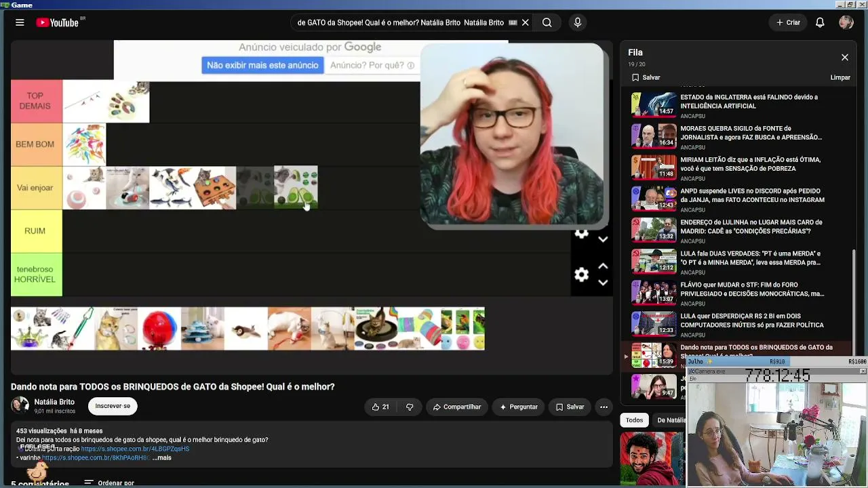Click the 15:39 currently playing queue thumbnail
The image size is (868, 488).
pyautogui.click(x=654, y=355)
